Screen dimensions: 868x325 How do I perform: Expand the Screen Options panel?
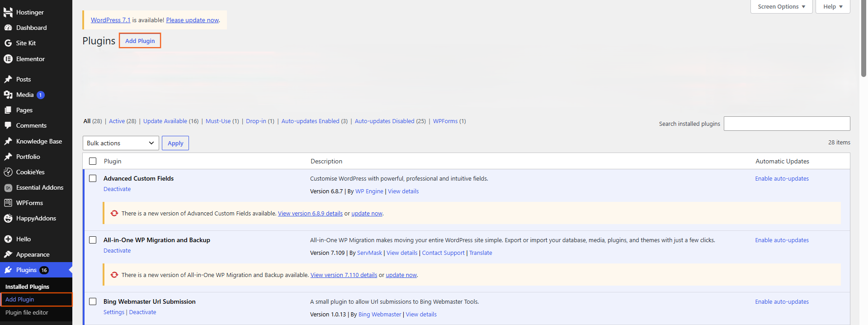tap(782, 6)
